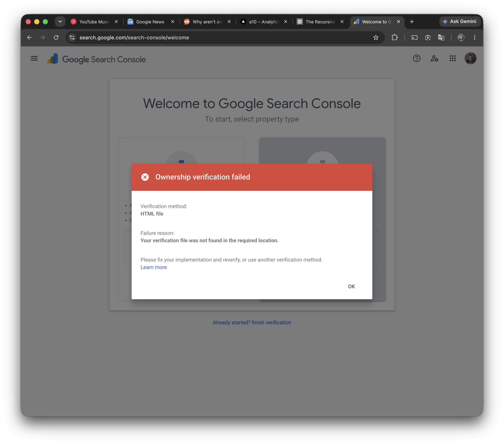504x444 pixels.
Task: Open the Google Translate toolbar icon
Action: click(x=441, y=37)
